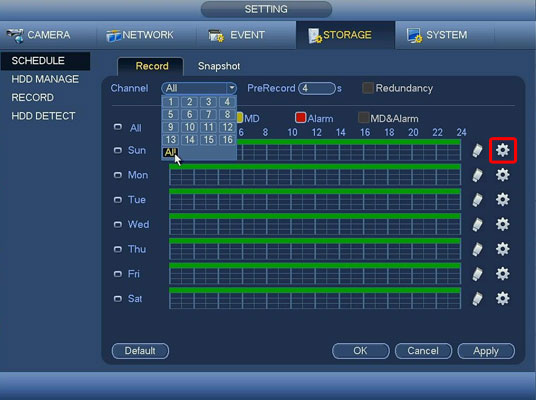This screenshot has width=536, height=400.
Task: Switch to the Snapshot tab
Action: pos(219,66)
